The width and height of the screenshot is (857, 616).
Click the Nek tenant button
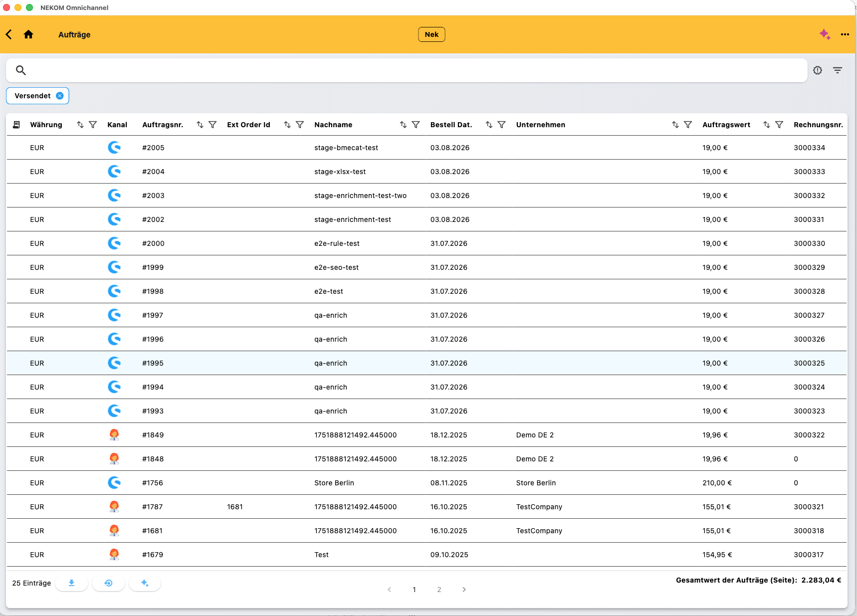(x=431, y=34)
